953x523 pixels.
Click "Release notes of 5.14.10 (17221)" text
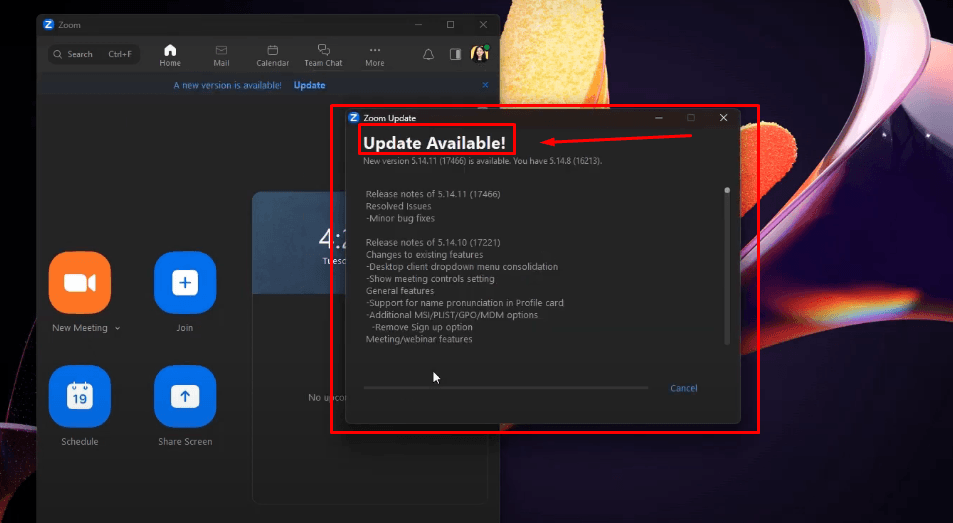[433, 242]
